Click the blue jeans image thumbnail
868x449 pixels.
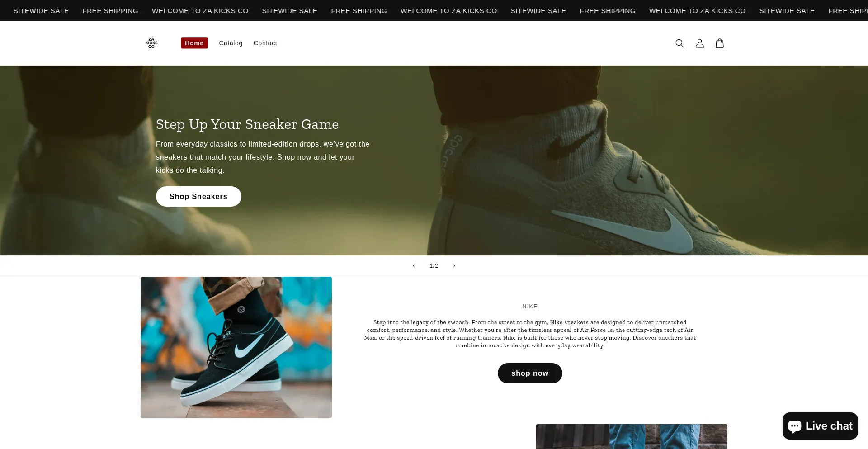click(x=632, y=436)
